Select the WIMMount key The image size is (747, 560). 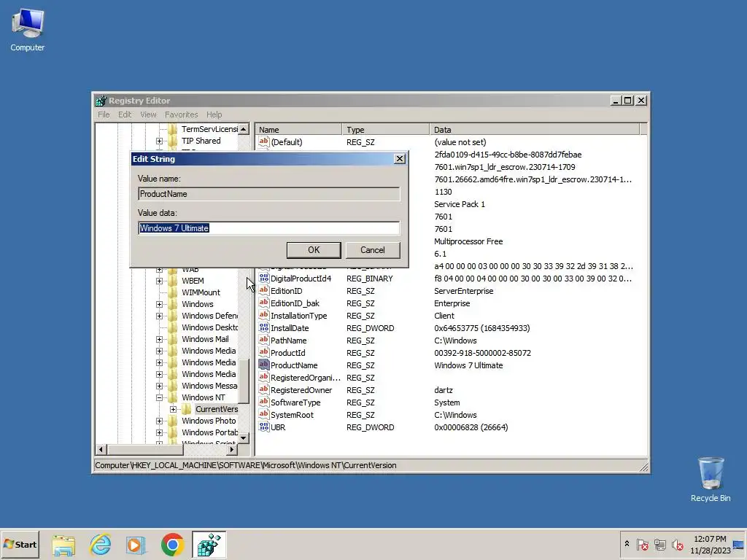pyautogui.click(x=201, y=292)
